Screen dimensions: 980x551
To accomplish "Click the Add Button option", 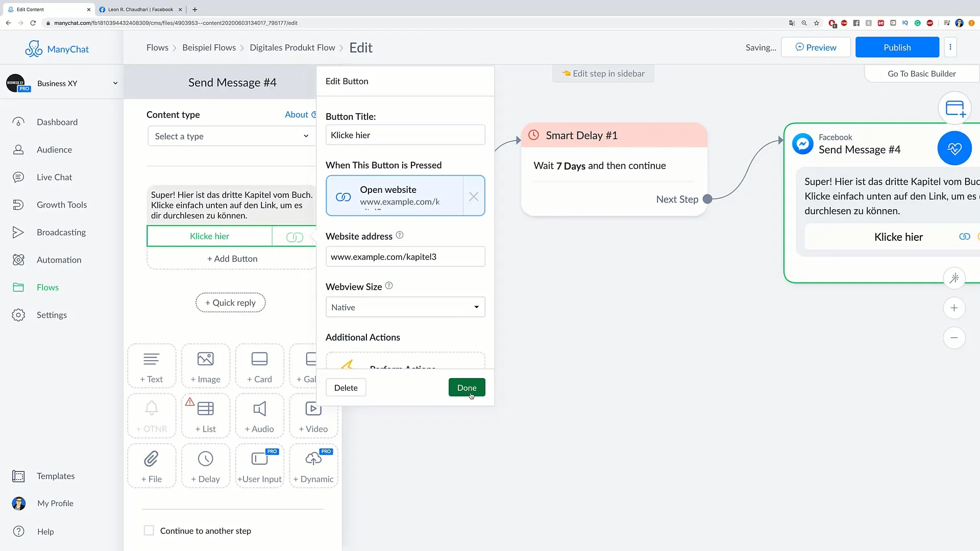I will click(x=232, y=259).
